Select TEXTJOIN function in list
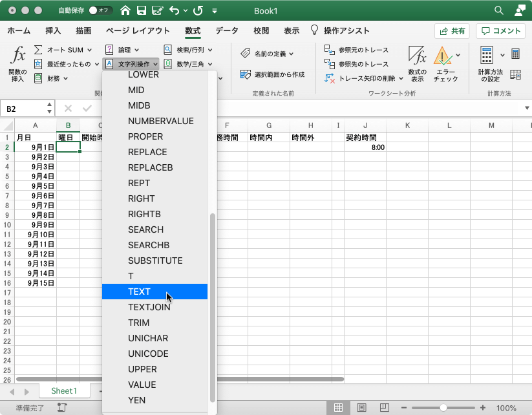This screenshot has width=532, height=415. (x=154, y=307)
